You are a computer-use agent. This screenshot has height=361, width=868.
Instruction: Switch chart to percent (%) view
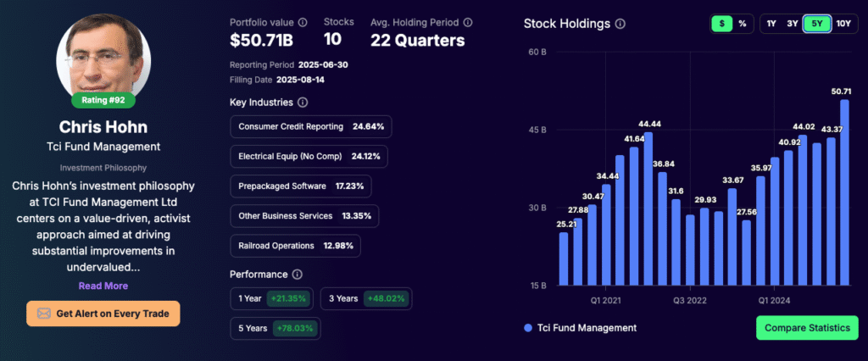(x=742, y=24)
